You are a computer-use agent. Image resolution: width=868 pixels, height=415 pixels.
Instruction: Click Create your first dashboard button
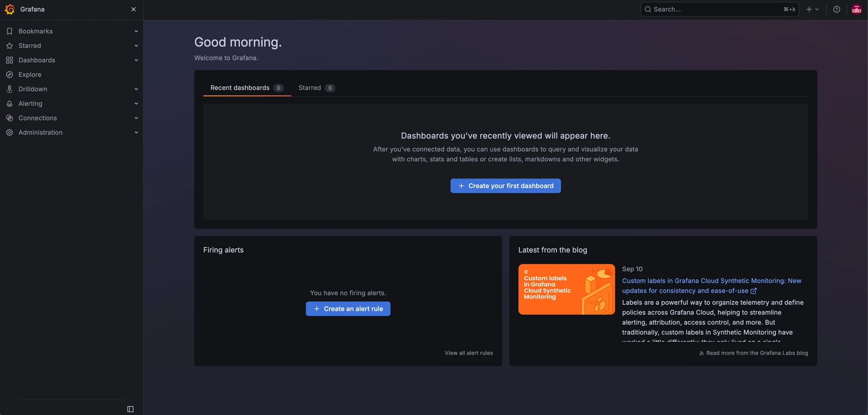point(505,186)
